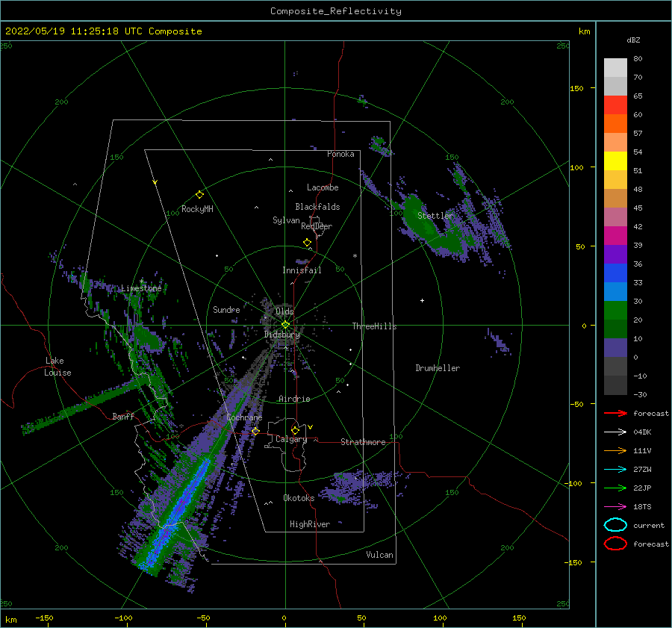The image size is (672, 628).
Task: Click the purple swatch between 39 and 36
Action: coord(615,254)
